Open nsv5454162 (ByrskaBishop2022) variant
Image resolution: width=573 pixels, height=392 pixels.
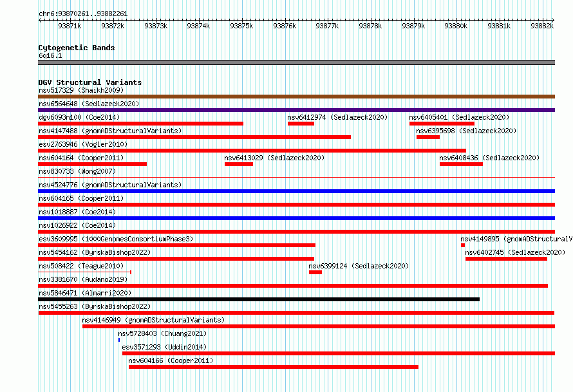(95, 252)
